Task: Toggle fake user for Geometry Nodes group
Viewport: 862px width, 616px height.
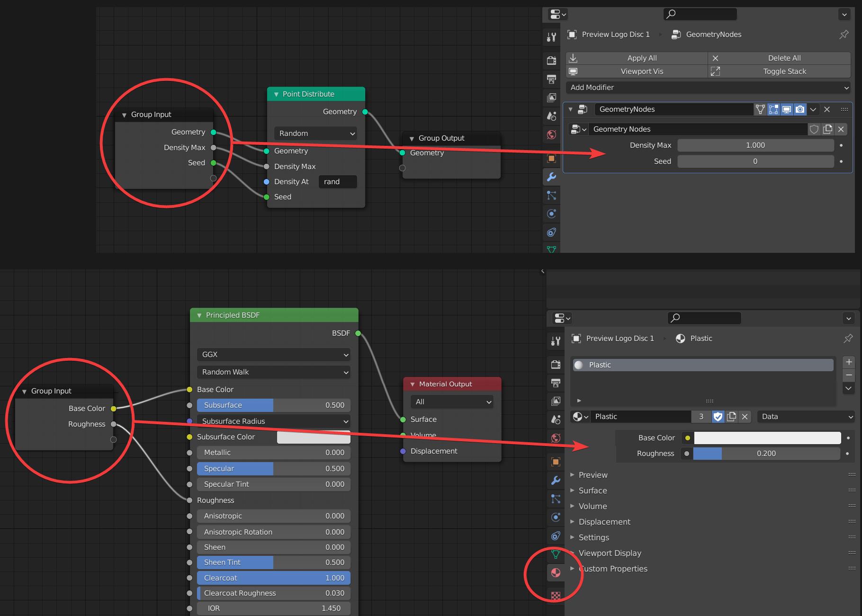Action: click(814, 129)
